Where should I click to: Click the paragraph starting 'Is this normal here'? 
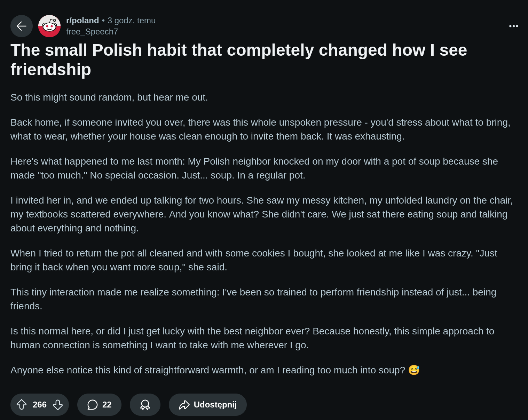(x=252, y=338)
